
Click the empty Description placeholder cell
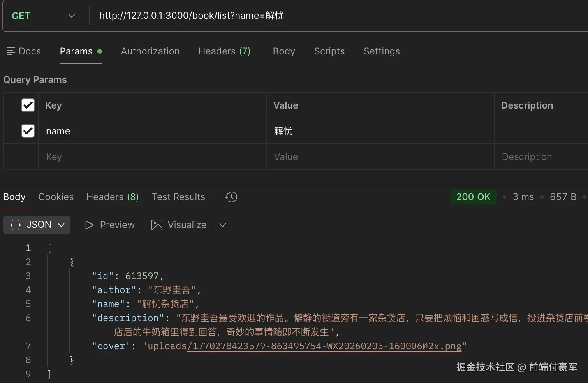pos(541,157)
